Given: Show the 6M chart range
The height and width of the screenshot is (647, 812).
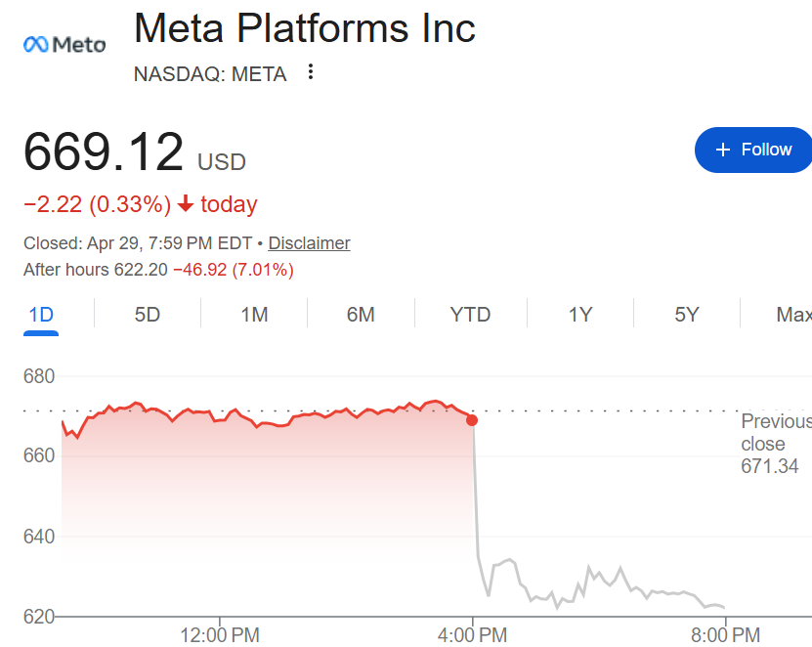Looking at the screenshot, I should pos(361,315).
